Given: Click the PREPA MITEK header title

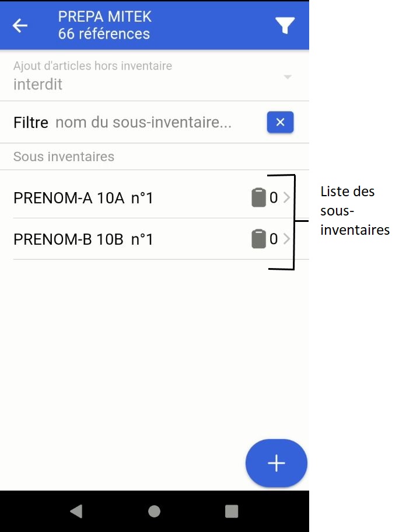Looking at the screenshot, I should pyautogui.click(x=104, y=16).
